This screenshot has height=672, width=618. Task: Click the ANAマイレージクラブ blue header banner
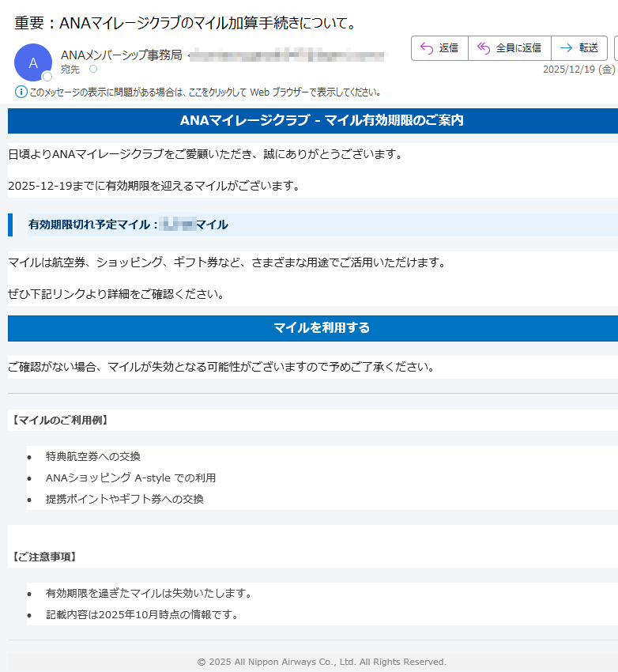point(313,121)
